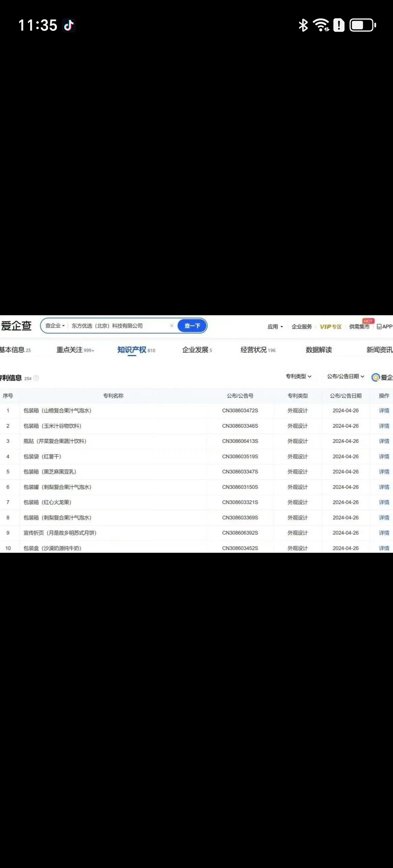Image resolution: width=393 pixels, height=868 pixels.
Task: Click publication number CN308603150S
Action: 240,487
